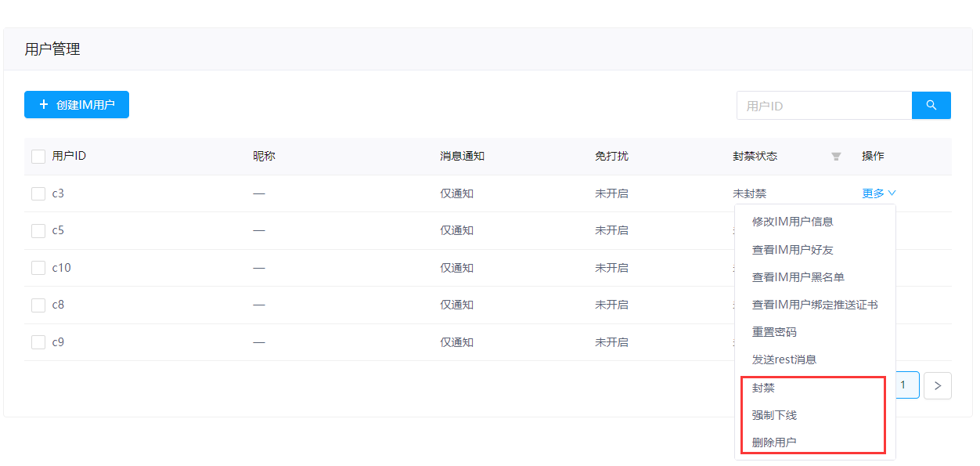Screen dimensions: 980x466
Task: Click the 创建IM用户 button
Action: pos(77,105)
